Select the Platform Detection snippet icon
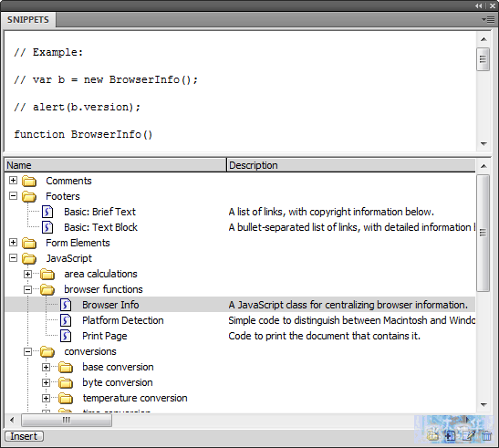Screen dimensions: 499x448 (x=66, y=320)
